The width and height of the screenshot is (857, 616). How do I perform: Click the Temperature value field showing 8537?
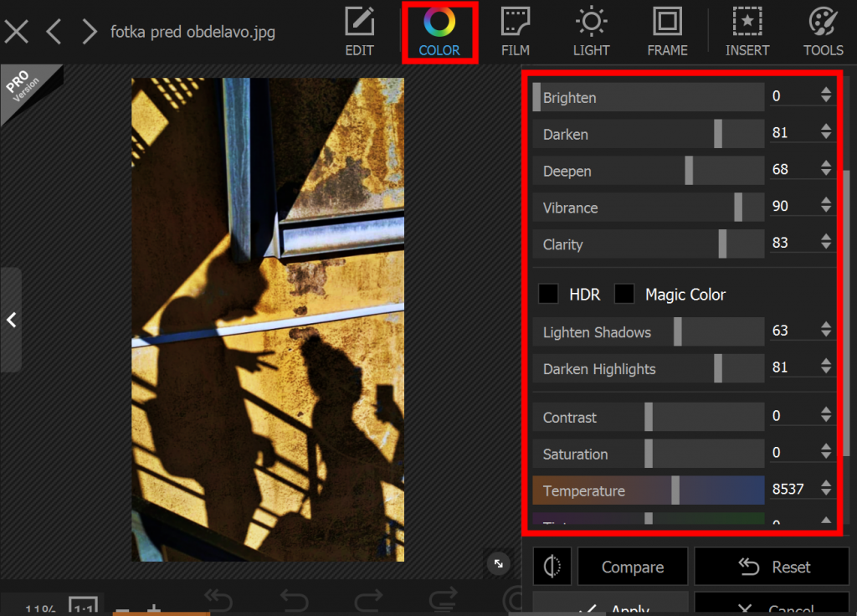pos(793,489)
